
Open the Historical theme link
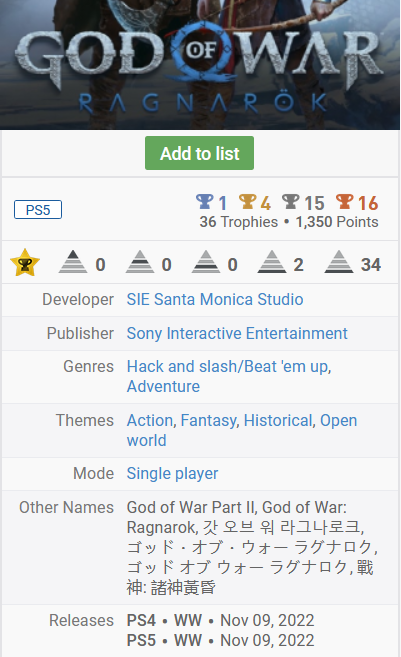278,420
